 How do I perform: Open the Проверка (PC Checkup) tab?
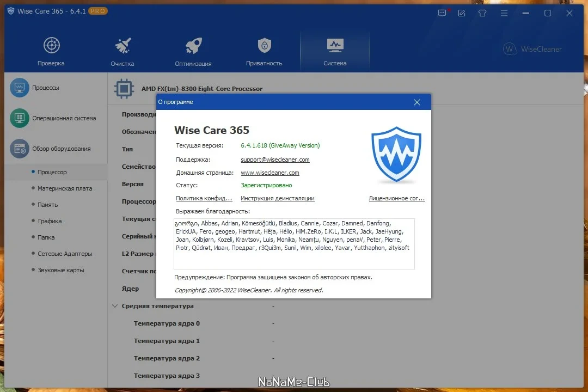click(x=51, y=51)
